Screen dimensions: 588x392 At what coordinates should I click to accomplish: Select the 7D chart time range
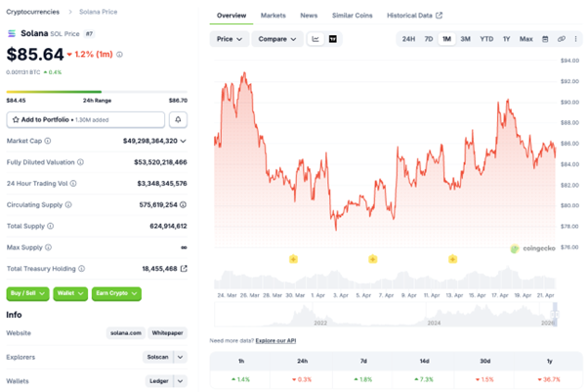pyautogui.click(x=428, y=39)
